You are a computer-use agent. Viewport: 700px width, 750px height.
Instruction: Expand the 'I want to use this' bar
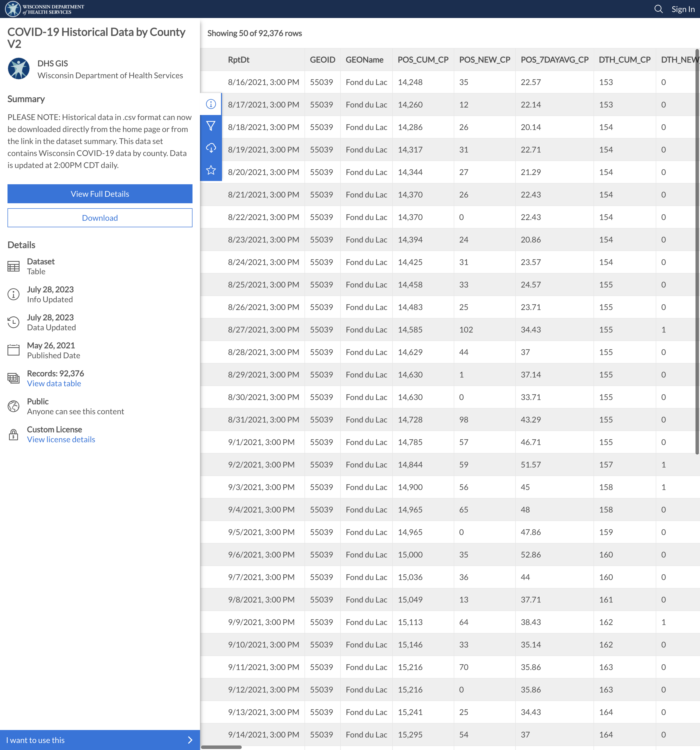coord(99,740)
